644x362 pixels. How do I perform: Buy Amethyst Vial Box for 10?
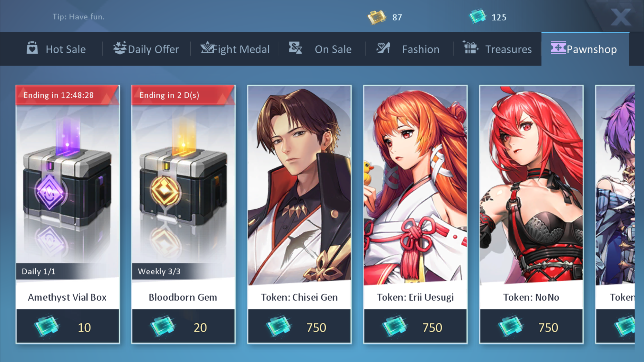tap(68, 326)
